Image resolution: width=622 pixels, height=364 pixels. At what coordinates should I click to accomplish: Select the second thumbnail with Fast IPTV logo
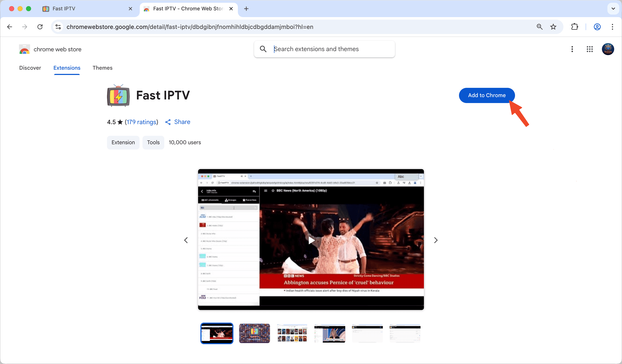pos(255,333)
